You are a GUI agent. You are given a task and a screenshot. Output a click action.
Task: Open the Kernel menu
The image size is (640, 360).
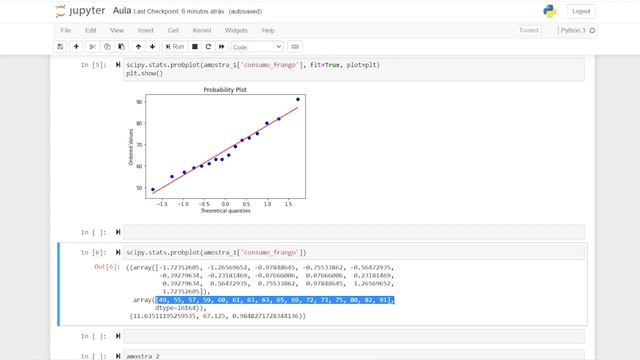click(202, 30)
